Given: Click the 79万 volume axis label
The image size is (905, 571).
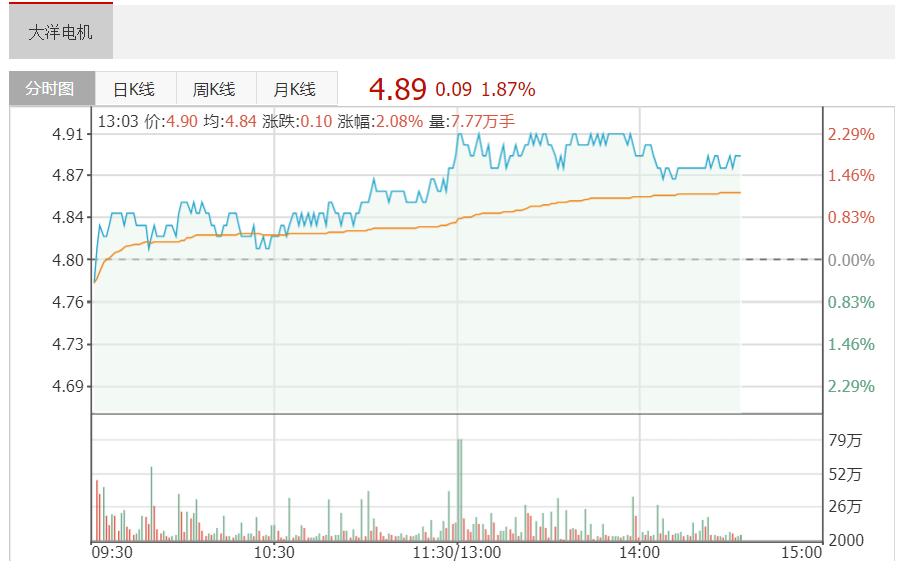Looking at the screenshot, I should pos(845,441).
